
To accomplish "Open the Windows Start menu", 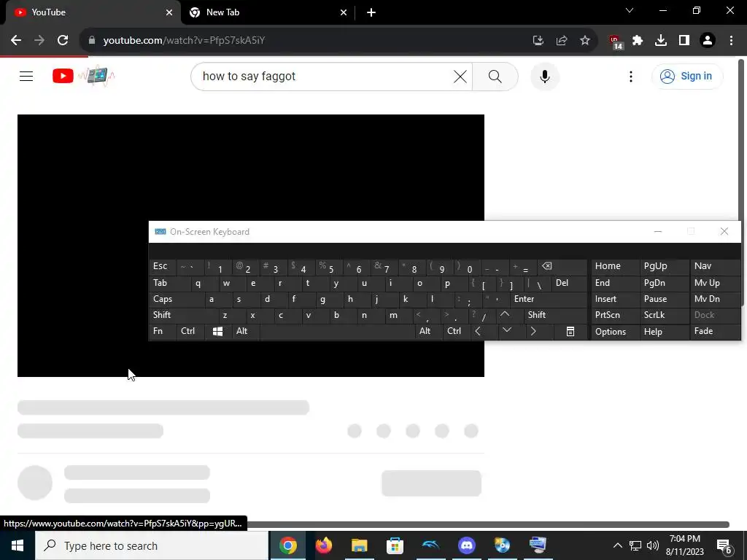I will [x=18, y=545].
